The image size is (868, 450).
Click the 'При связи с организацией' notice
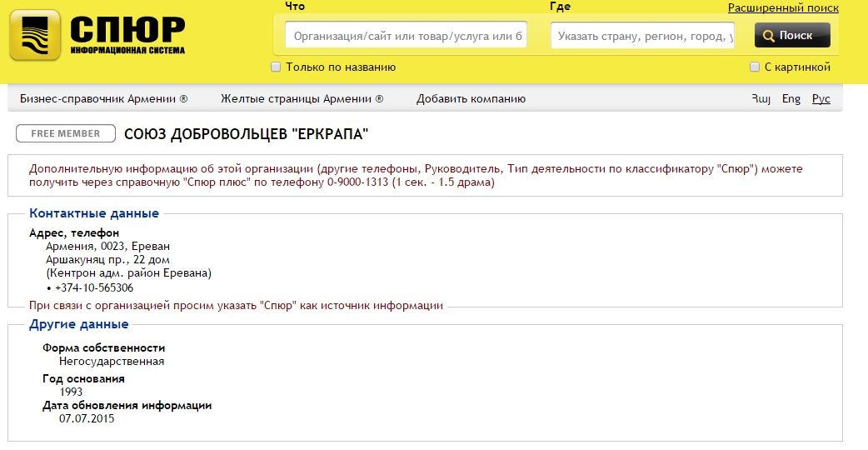(236, 306)
